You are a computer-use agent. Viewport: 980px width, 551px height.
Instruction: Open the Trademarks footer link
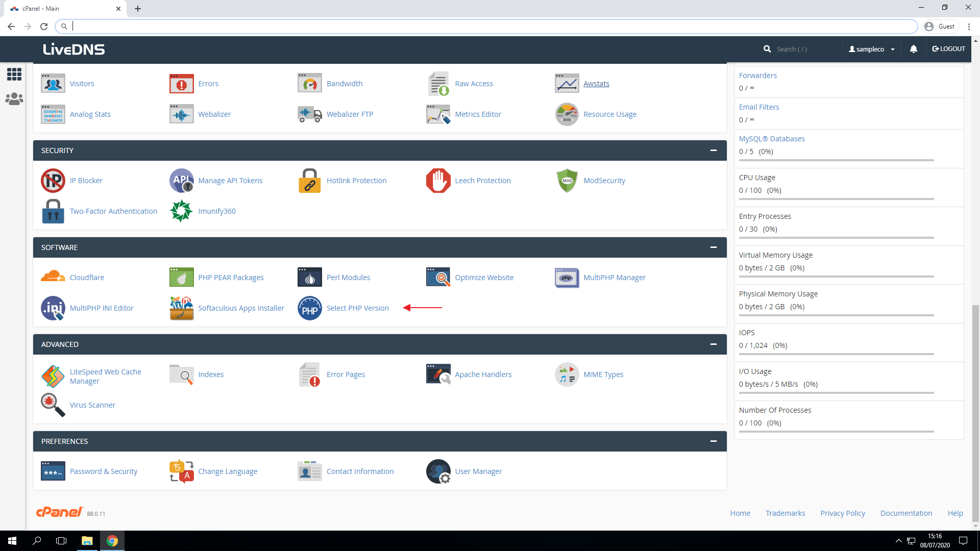point(785,513)
